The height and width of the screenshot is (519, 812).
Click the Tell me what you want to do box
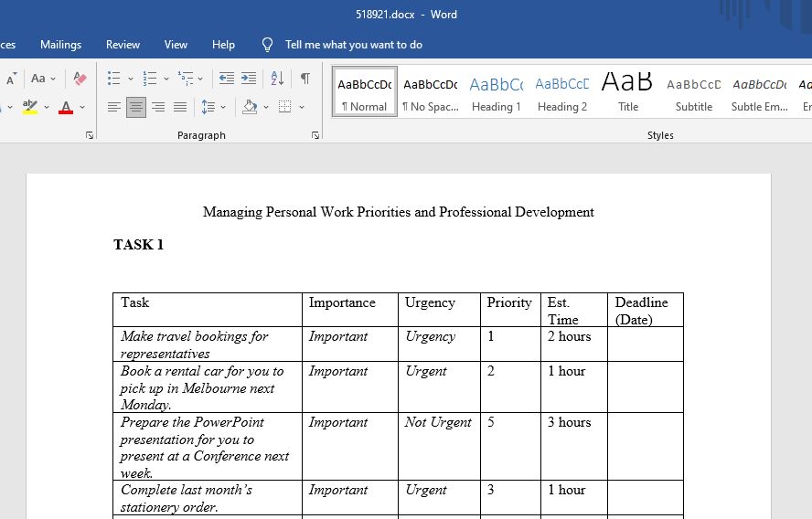(x=354, y=45)
